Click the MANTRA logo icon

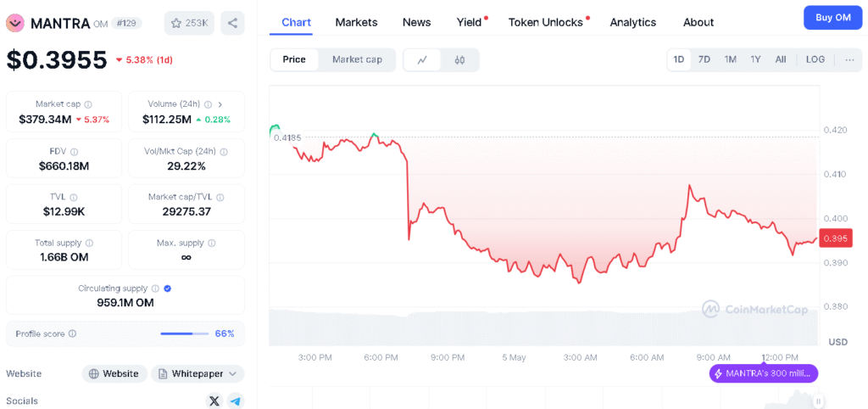click(15, 23)
